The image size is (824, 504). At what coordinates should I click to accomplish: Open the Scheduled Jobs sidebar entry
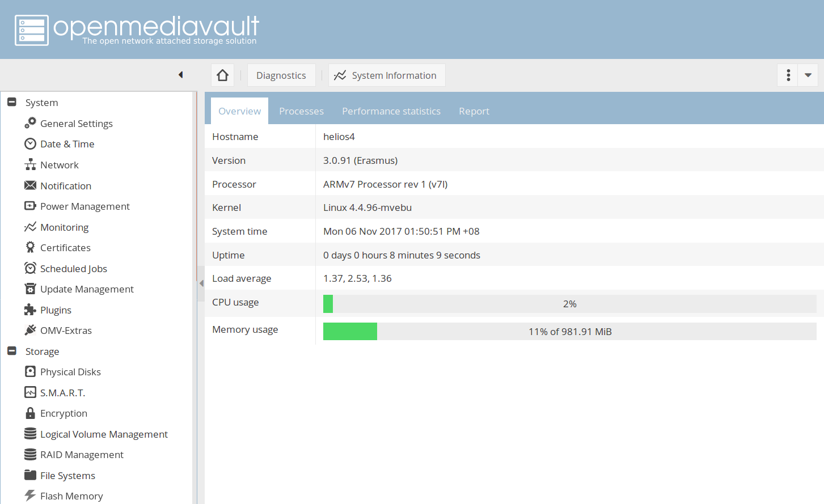(74, 269)
